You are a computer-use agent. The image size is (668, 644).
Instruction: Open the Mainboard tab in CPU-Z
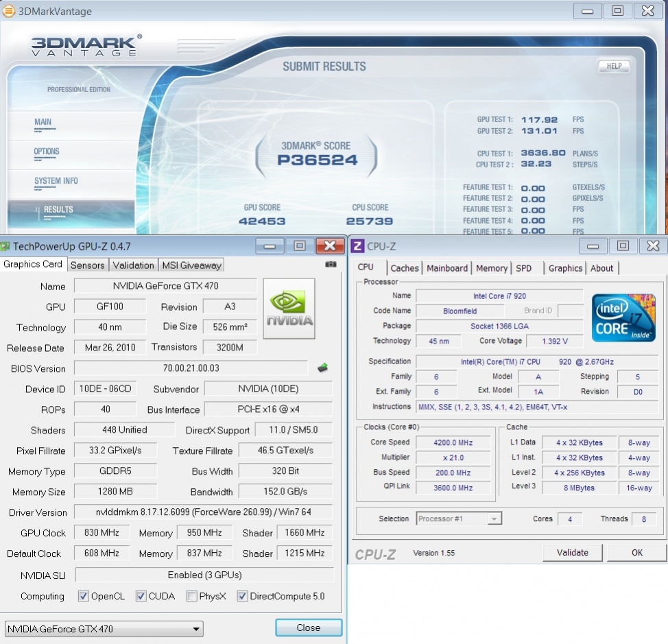(x=447, y=268)
